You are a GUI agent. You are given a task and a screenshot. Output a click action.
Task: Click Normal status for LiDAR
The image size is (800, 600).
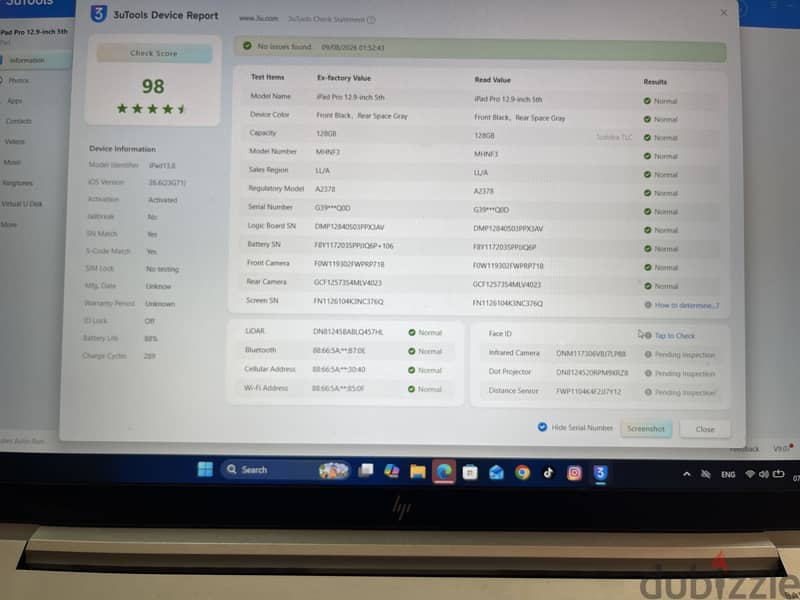(x=425, y=333)
